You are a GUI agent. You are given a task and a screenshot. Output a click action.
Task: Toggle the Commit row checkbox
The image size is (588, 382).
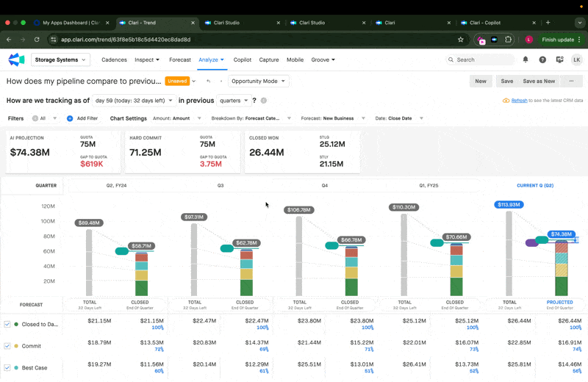click(x=7, y=346)
